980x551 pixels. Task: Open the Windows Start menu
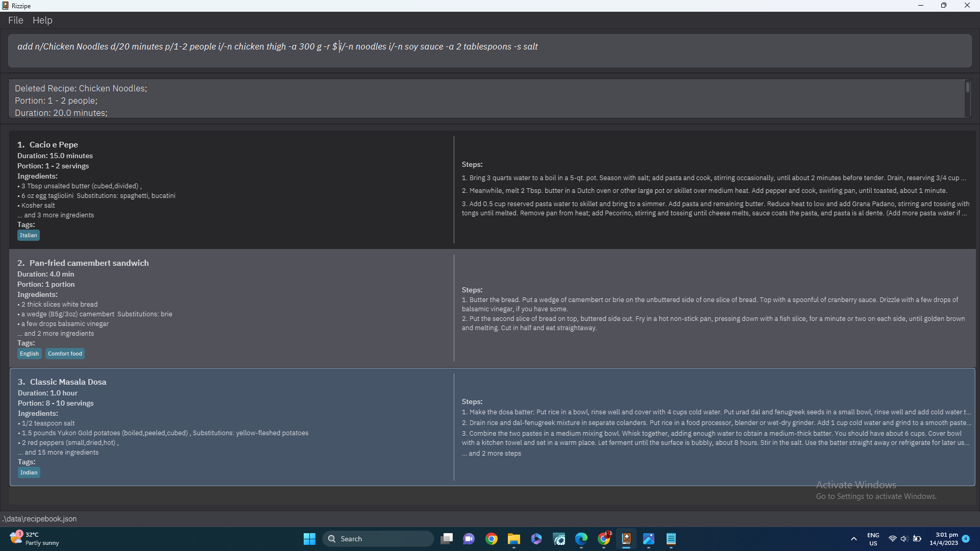click(309, 539)
